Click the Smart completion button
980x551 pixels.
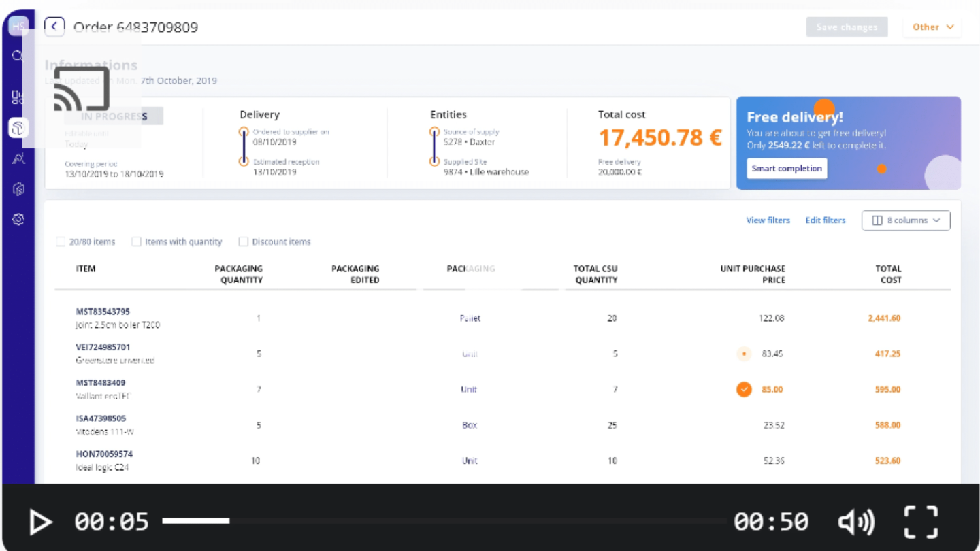[x=787, y=169]
